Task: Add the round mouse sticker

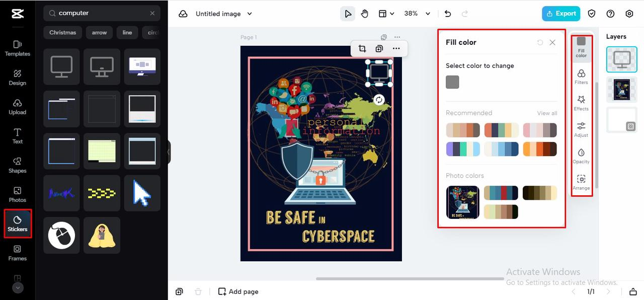Action: click(61, 235)
